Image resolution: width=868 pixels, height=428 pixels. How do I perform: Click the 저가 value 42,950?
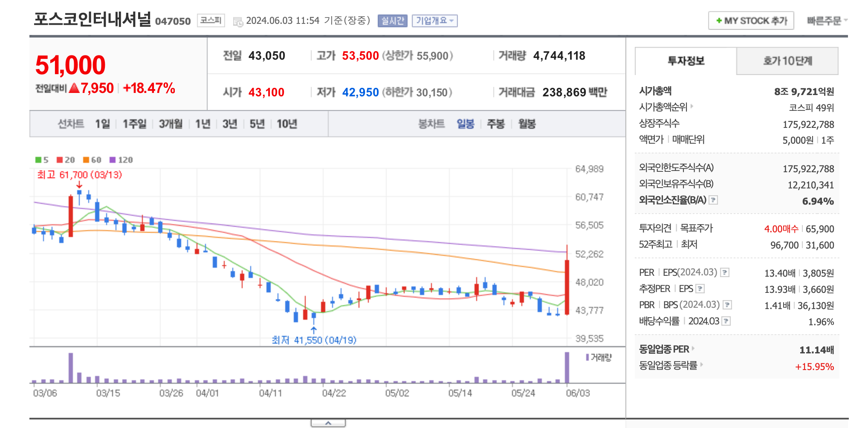click(x=360, y=93)
